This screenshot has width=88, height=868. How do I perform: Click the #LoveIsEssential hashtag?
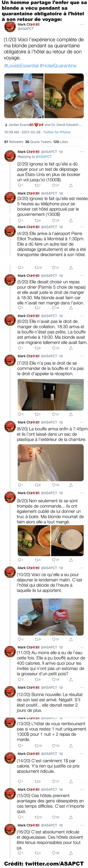[21, 66]
